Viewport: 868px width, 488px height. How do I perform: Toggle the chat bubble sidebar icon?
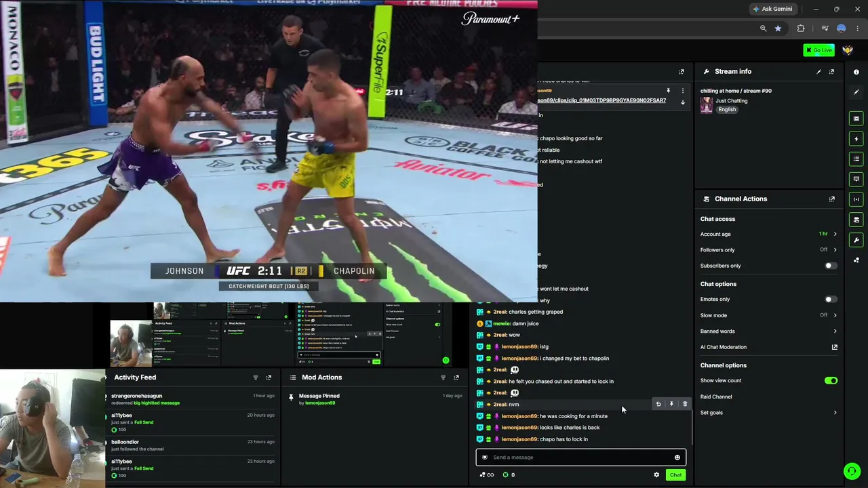tap(856, 179)
